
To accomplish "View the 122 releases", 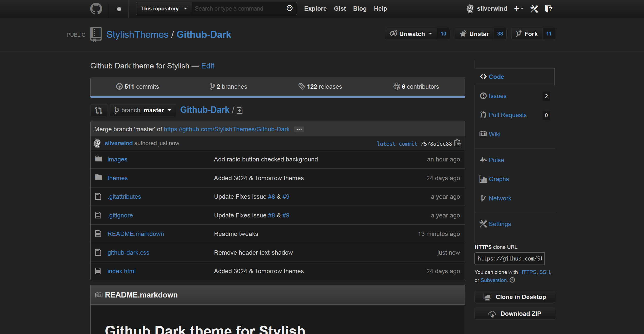I will tap(320, 87).
